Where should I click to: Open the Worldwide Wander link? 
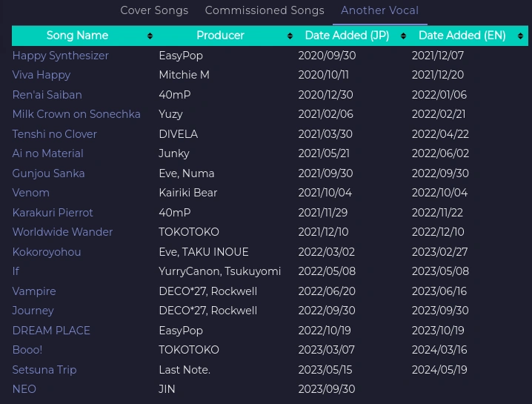click(62, 232)
